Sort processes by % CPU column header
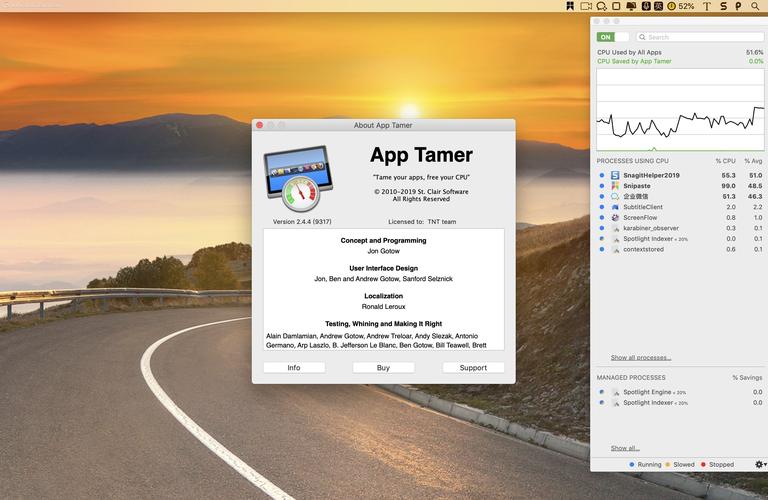 (x=725, y=161)
